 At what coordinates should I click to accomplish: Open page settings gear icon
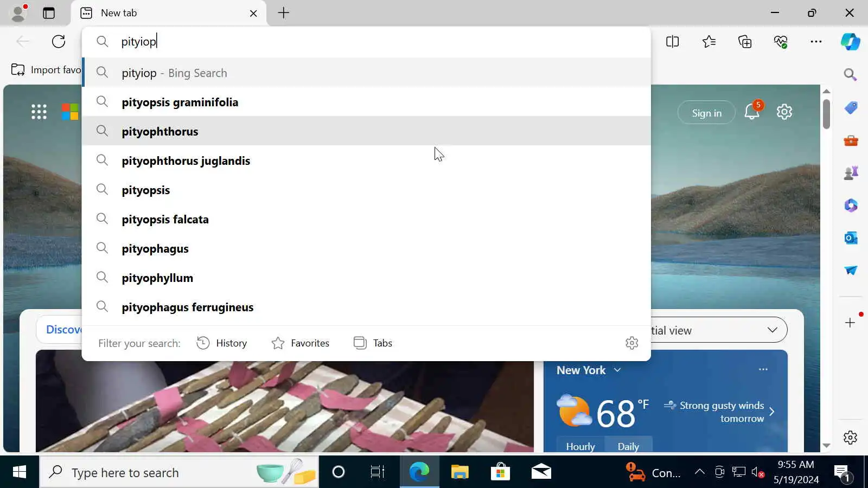pyautogui.click(x=784, y=112)
